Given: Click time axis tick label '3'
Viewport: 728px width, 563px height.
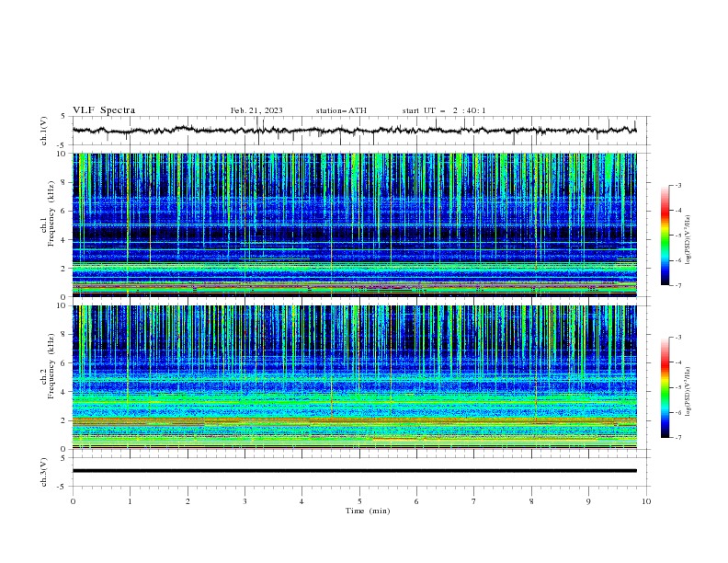Looking at the screenshot, I should tap(245, 501).
